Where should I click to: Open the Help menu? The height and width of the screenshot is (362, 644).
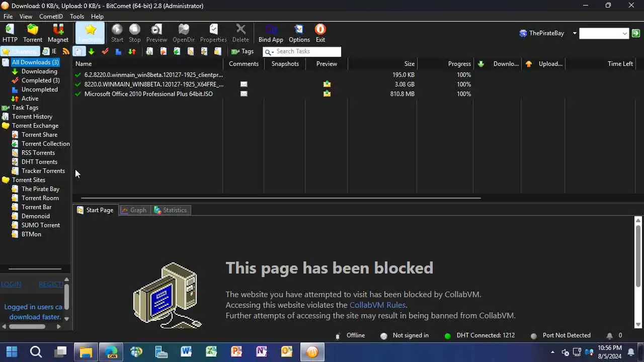click(x=97, y=17)
